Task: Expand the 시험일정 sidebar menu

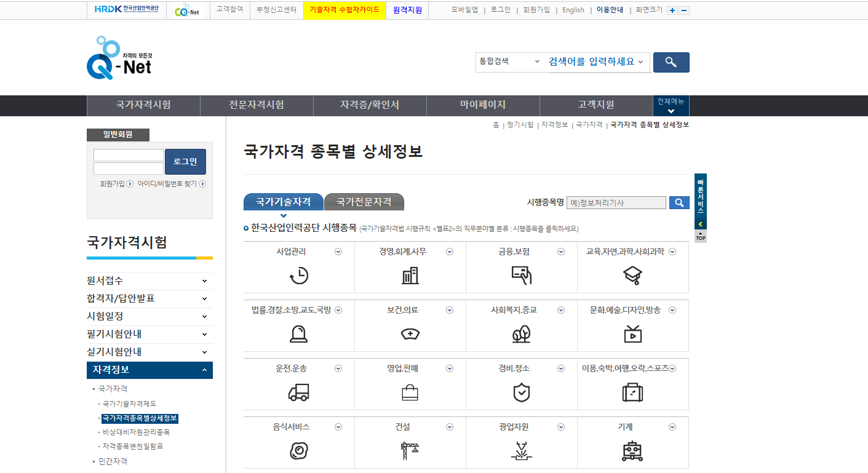Action: coord(149,316)
